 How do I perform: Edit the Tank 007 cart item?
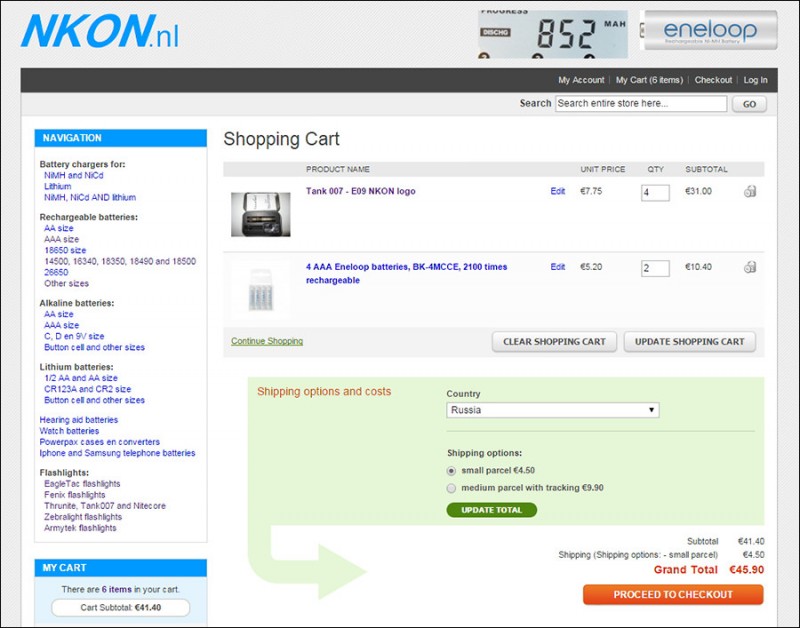pyautogui.click(x=558, y=191)
